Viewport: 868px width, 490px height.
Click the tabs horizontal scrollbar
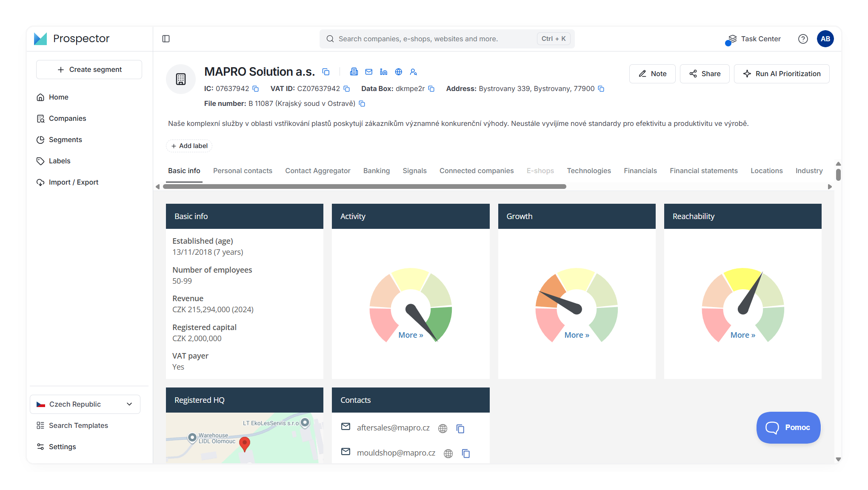[365, 187]
